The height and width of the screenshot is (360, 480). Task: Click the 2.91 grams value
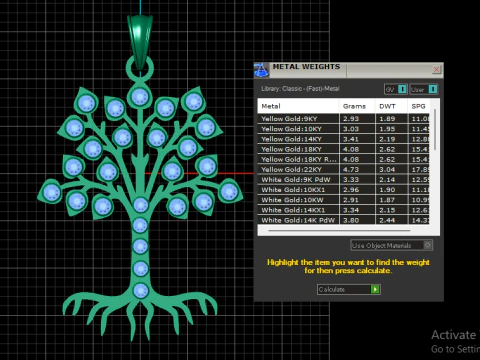[351, 200]
